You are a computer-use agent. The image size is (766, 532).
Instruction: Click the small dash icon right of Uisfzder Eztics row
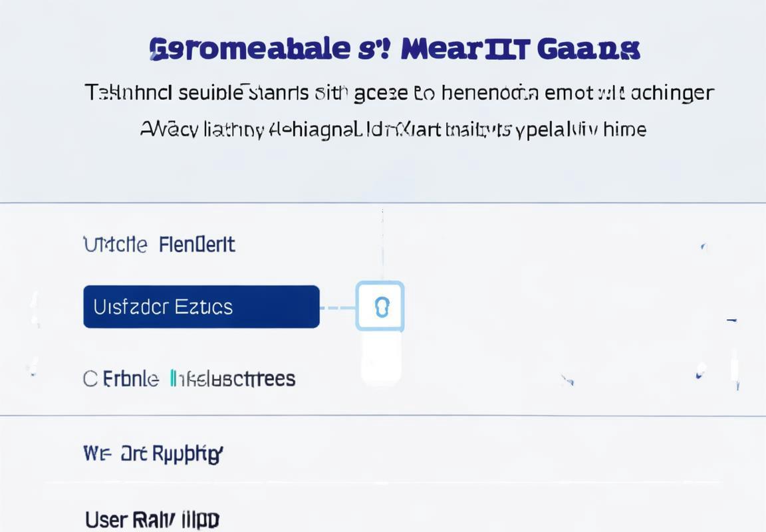(732, 321)
